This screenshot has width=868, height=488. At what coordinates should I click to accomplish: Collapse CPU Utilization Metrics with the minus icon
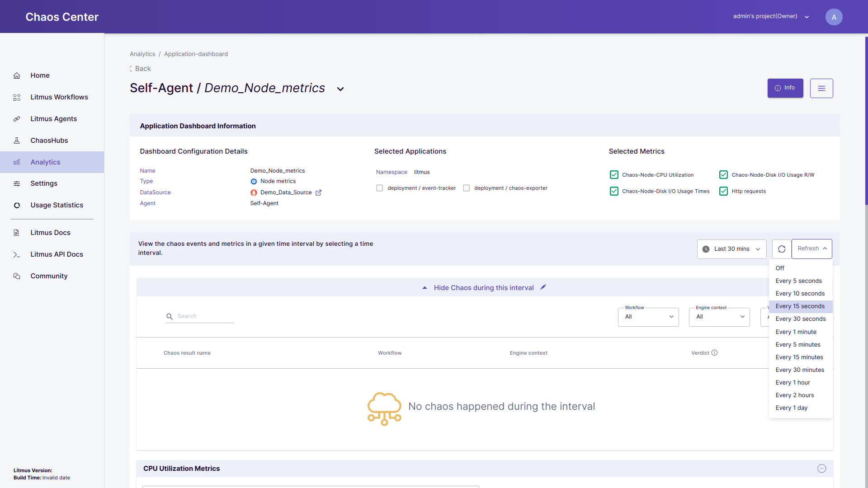[821, 469]
